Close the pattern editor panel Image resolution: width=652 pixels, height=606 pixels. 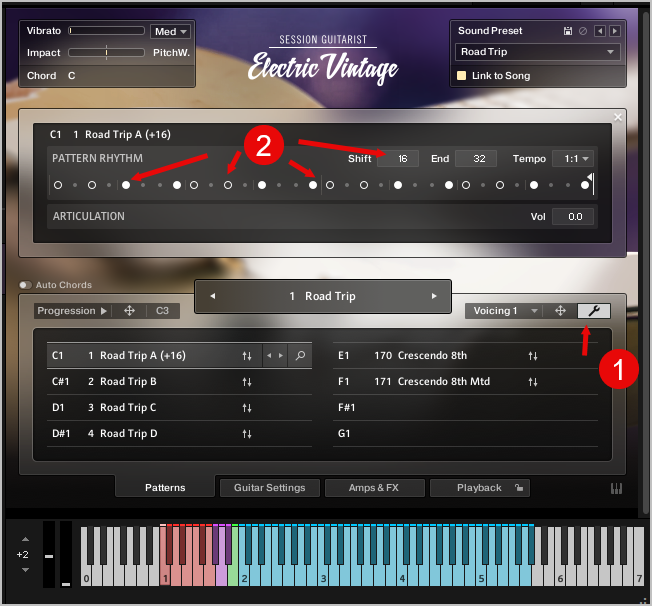[618, 117]
